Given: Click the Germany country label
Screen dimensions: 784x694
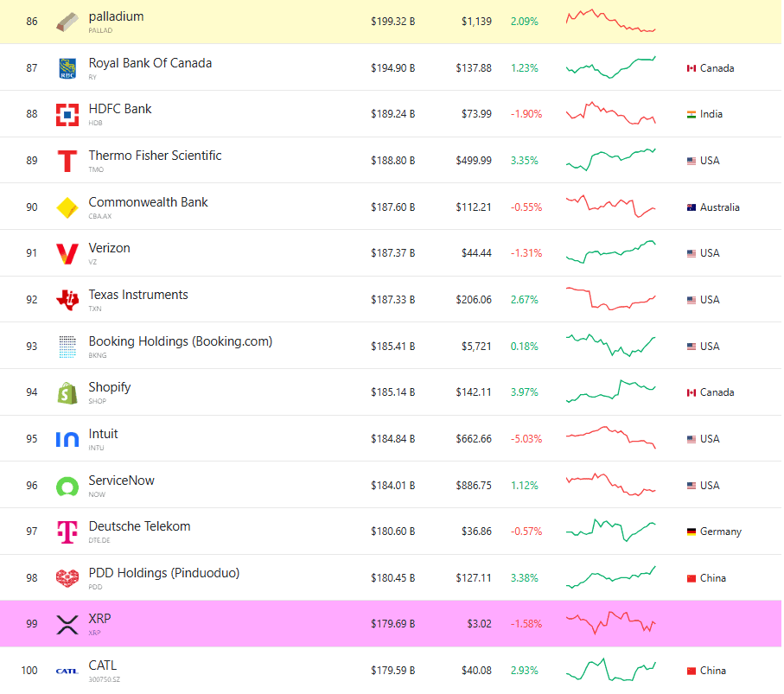Looking at the screenshot, I should coord(720,532).
